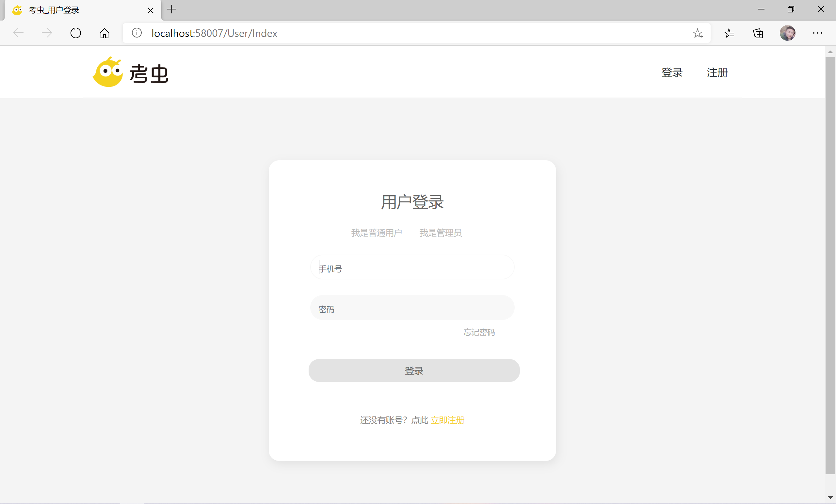Click the 立即注册 yellow link
836x504 pixels.
click(x=447, y=420)
